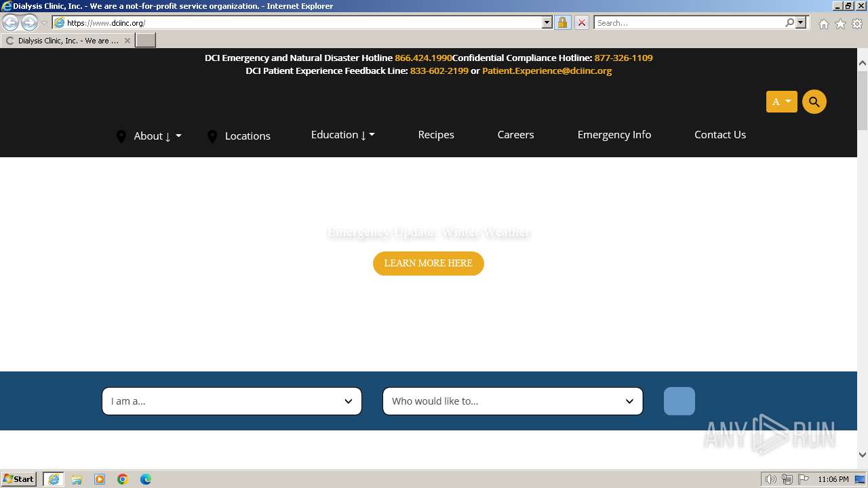Screen dimensions: 868x488
Task: Click the Start button
Action: [19, 479]
